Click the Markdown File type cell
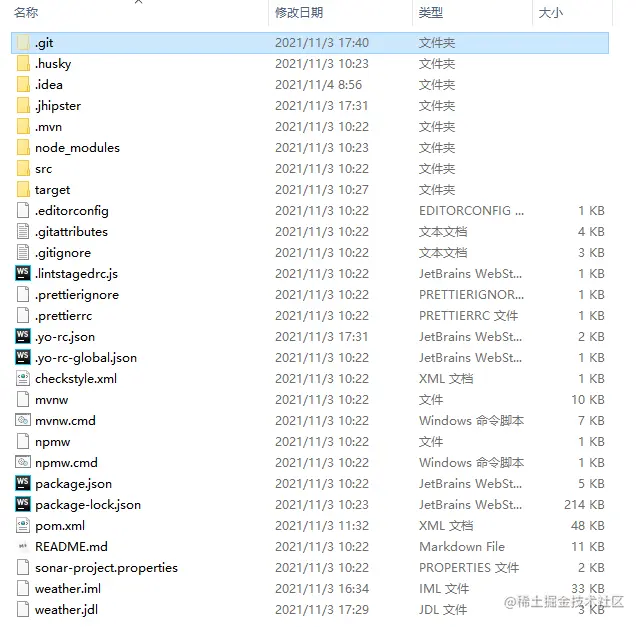 point(462,547)
